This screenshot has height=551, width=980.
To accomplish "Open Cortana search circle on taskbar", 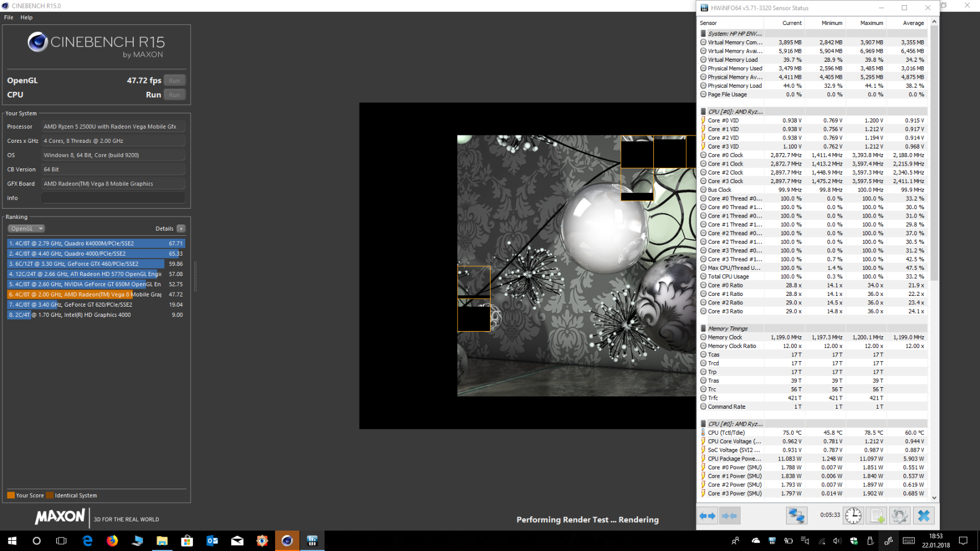I will coord(37,541).
